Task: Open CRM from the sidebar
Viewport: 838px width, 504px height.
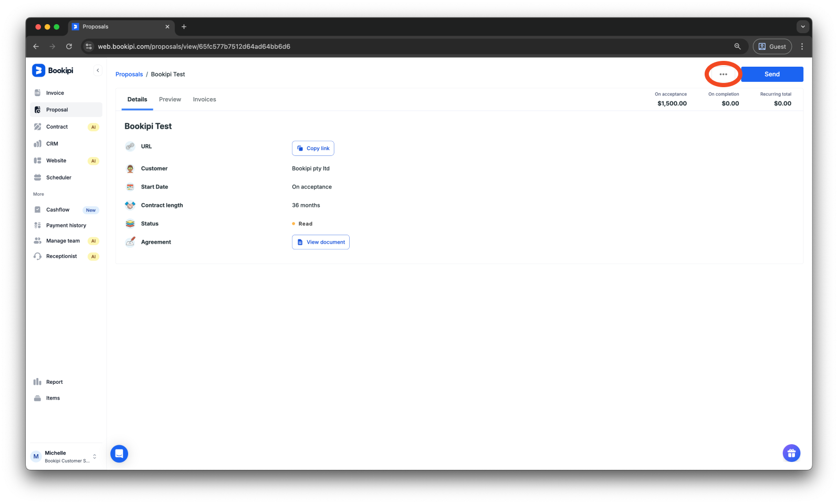Action: tap(66, 143)
